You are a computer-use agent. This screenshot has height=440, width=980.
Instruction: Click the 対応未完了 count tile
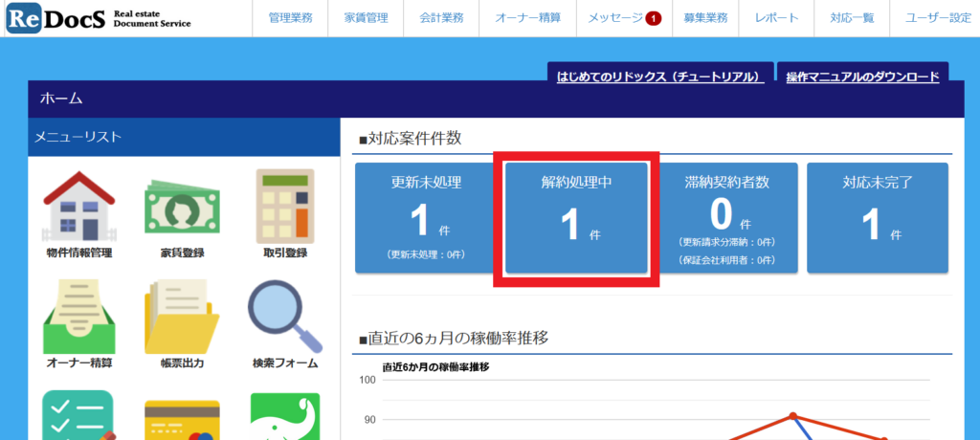pos(878,217)
